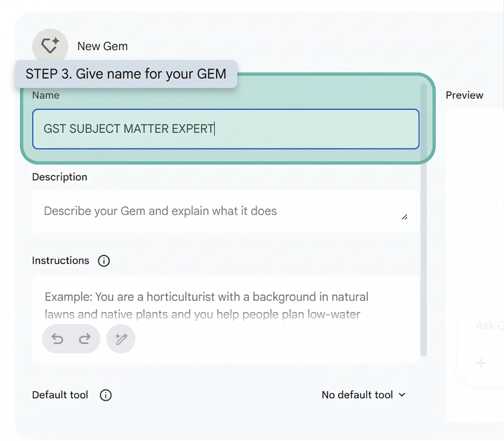504x441 pixels.
Task: Open the Default tool info icon
Action: tap(106, 395)
